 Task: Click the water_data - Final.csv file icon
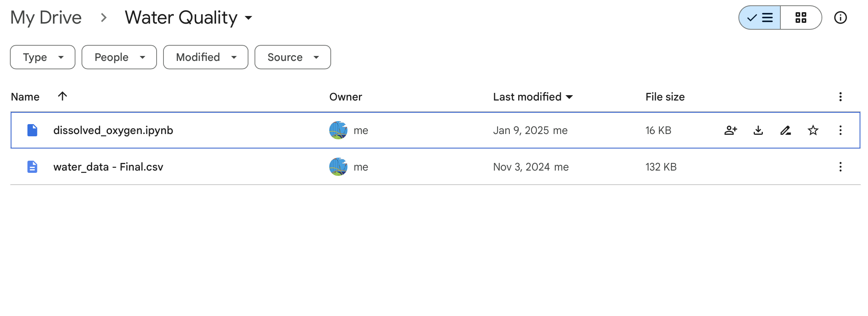tap(32, 167)
